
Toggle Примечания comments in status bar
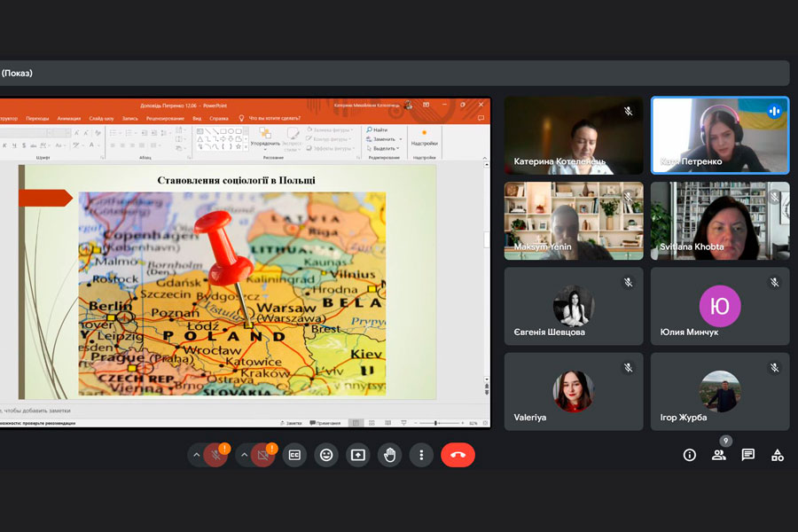325,423
